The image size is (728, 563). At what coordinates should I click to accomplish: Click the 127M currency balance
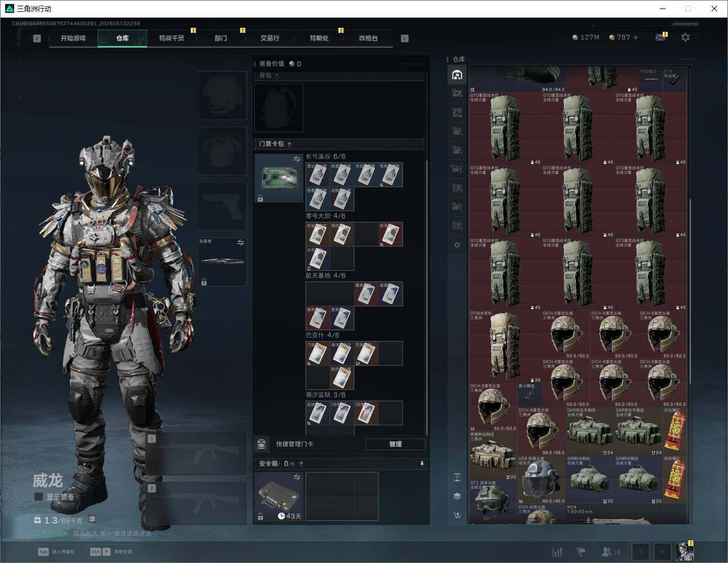(586, 37)
